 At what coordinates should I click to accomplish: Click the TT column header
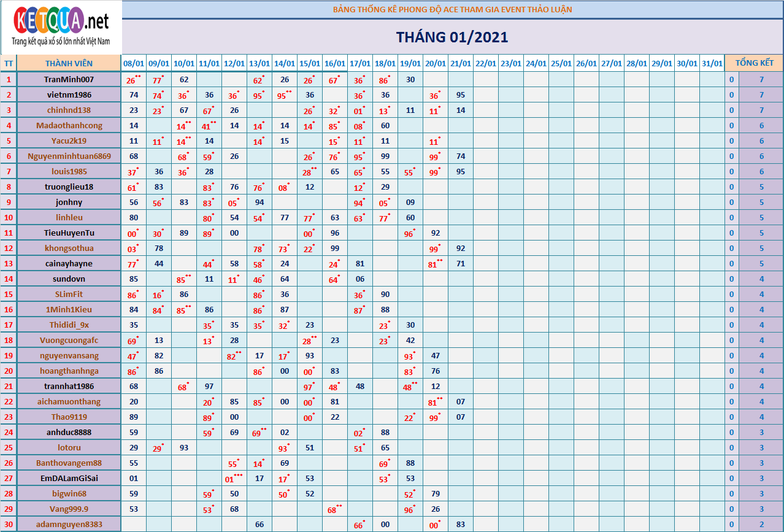pos(9,63)
